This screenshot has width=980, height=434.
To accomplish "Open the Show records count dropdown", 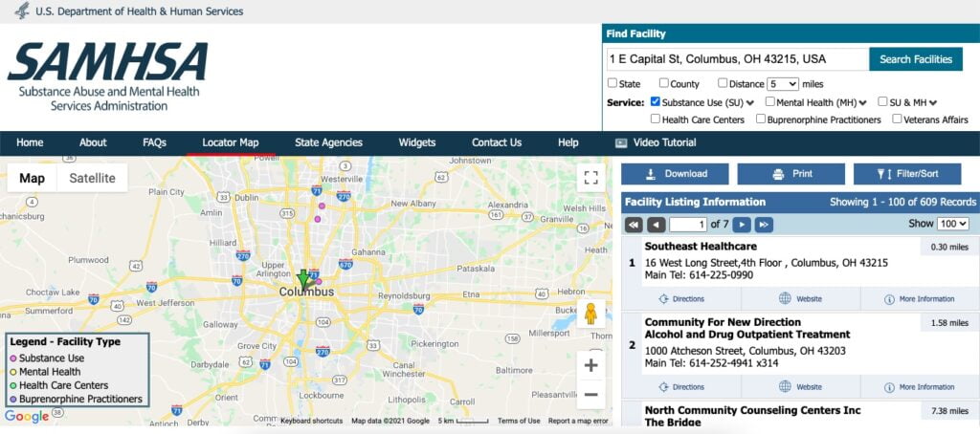I will [952, 224].
